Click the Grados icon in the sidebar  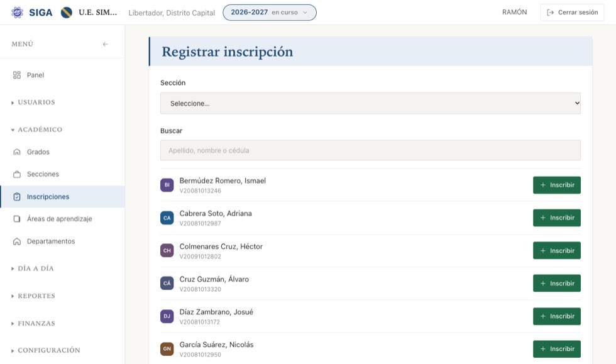pos(17,152)
